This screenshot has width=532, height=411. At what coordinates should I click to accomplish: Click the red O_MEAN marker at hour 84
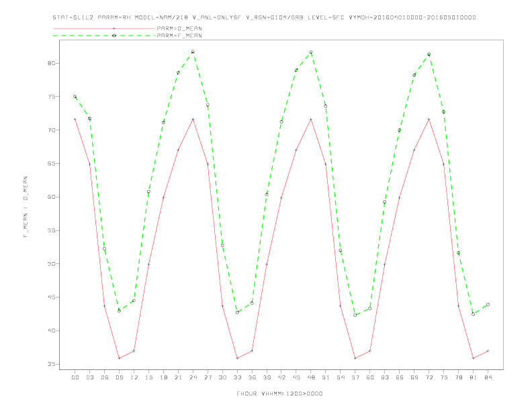488,351
